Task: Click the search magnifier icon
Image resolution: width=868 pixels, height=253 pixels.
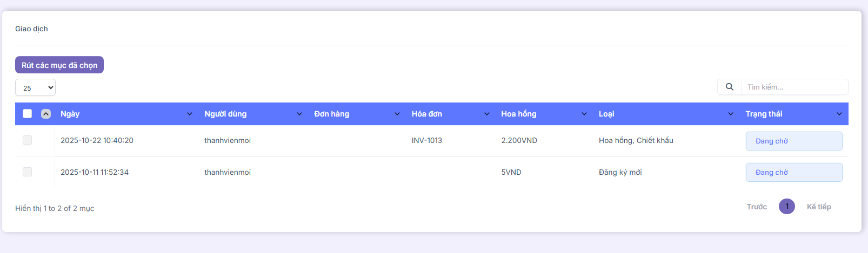Action: click(x=729, y=87)
